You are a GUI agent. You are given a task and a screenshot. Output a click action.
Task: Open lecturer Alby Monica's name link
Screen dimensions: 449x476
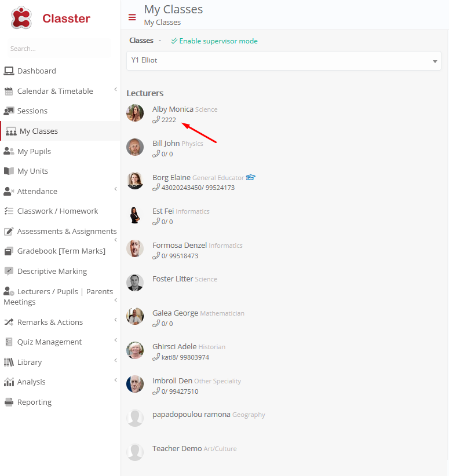[173, 109]
